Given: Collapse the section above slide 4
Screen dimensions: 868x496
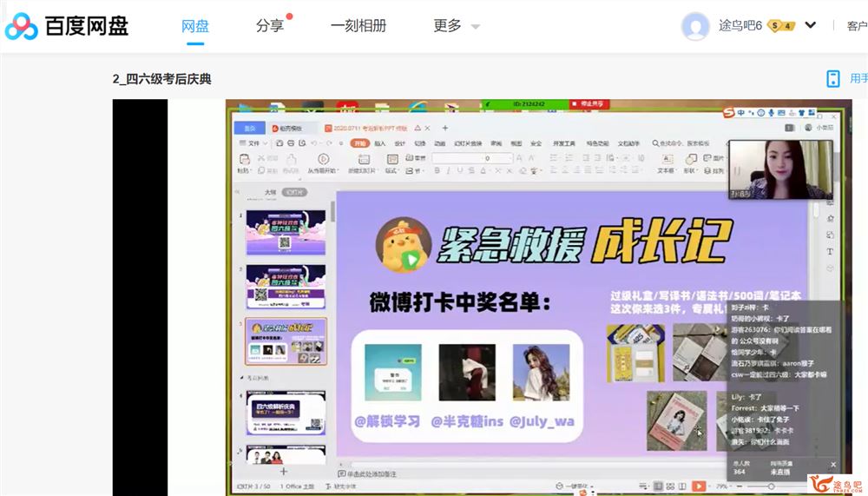Looking at the screenshot, I should (x=242, y=378).
